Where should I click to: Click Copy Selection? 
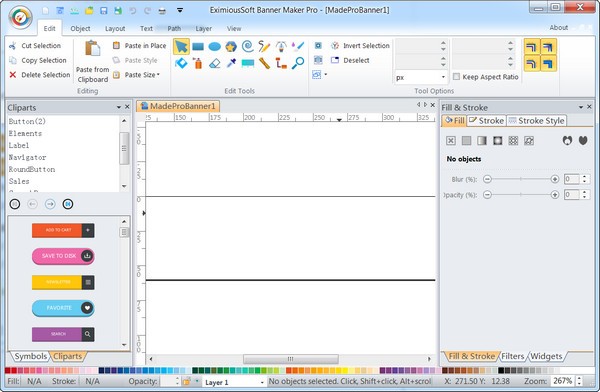point(38,60)
